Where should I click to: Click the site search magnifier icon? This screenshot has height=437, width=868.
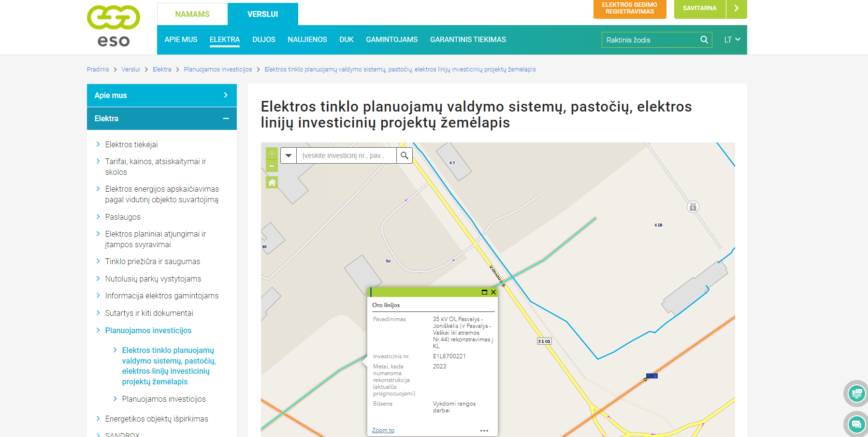[704, 40]
